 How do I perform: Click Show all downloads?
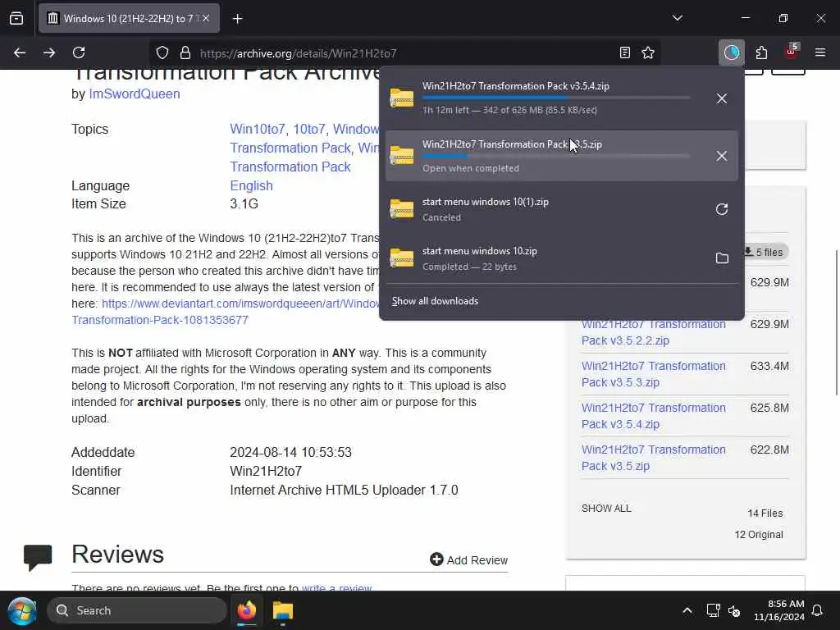point(435,301)
